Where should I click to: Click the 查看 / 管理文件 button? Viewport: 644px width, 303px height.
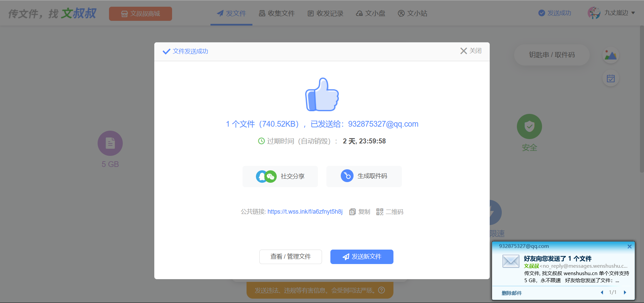(290, 257)
